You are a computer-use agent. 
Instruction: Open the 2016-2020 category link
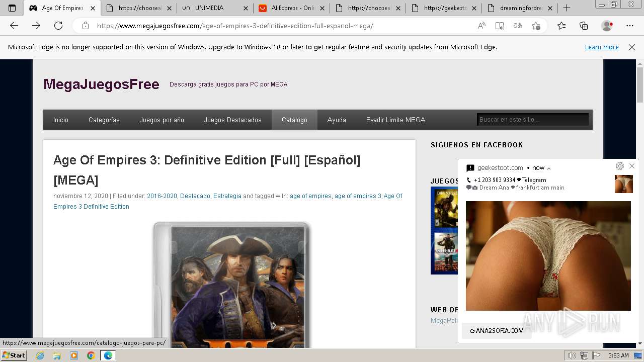pos(162,196)
